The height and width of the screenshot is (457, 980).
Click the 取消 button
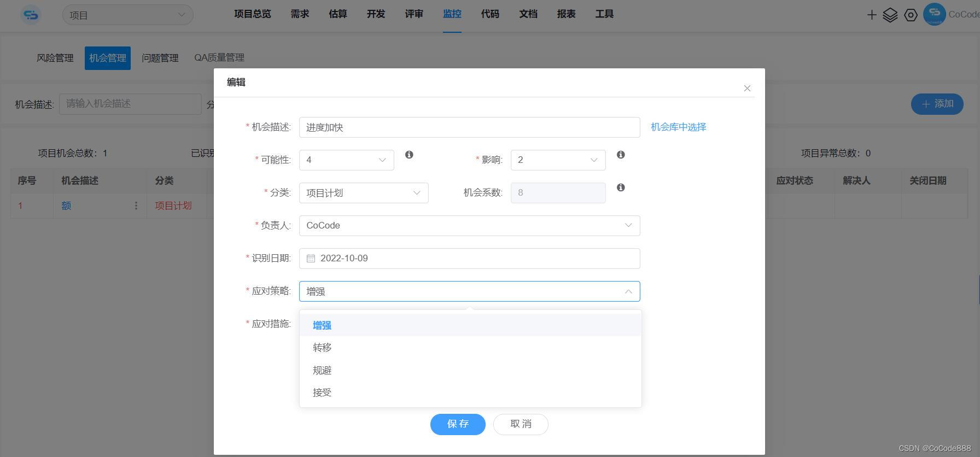[x=521, y=424]
